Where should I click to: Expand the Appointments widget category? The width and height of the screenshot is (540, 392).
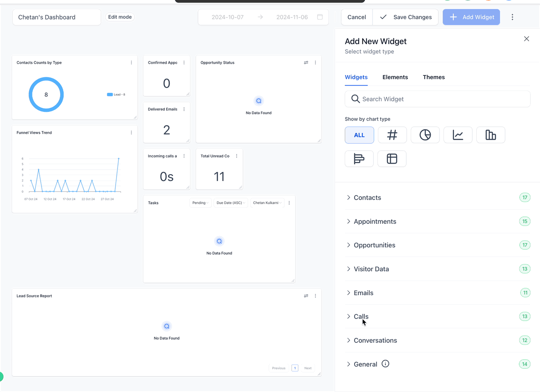pos(438,221)
